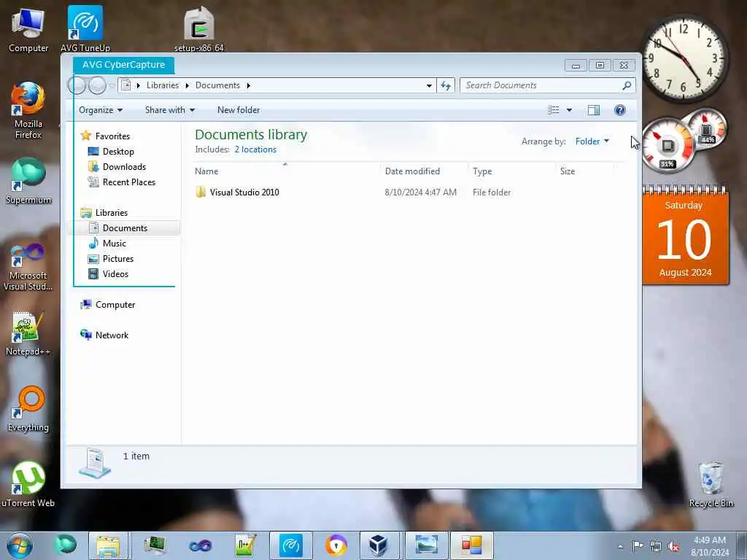
Task: Click the refresh button beside address bar
Action: click(446, 86)
